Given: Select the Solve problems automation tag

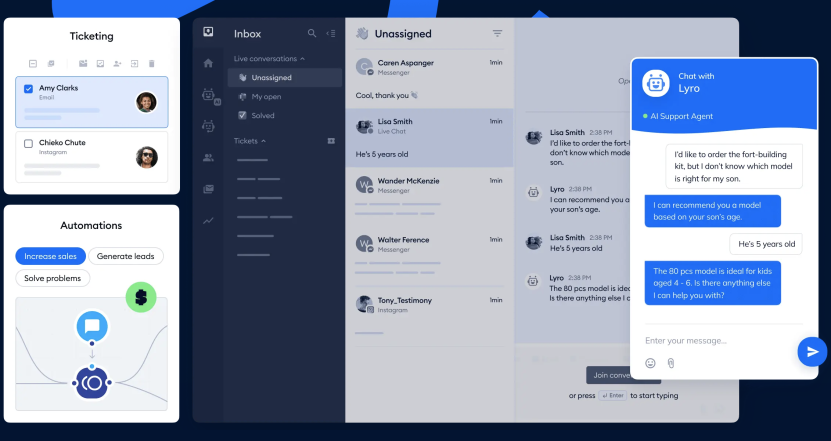Looking at the screenshot, I should (52, 278).
